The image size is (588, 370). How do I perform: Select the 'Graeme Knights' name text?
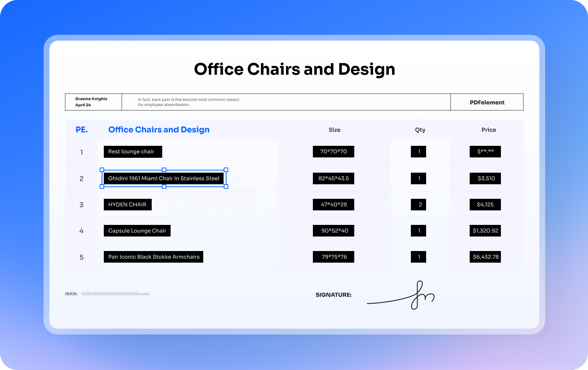91,99
